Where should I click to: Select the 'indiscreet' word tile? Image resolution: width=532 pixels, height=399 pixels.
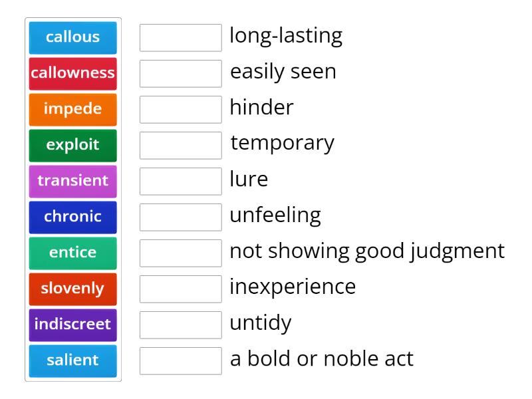[x=72, y=325]
